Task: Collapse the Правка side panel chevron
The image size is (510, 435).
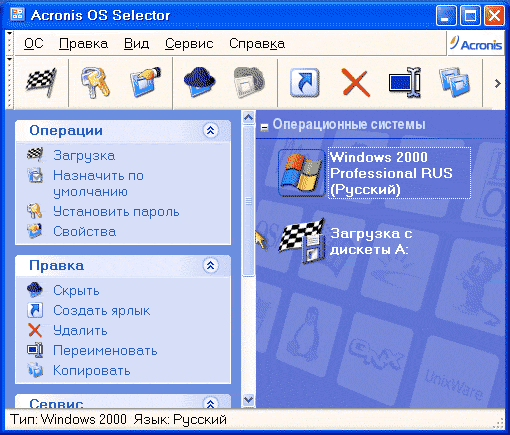Action: point(211,265)
